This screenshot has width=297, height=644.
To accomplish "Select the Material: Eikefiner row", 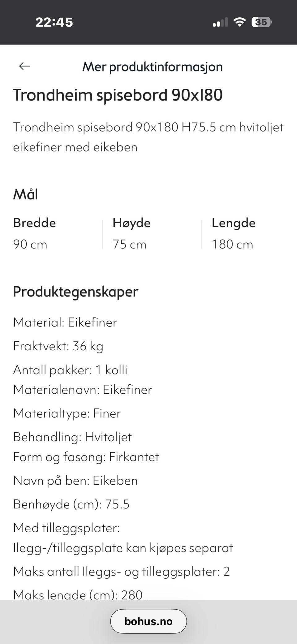I will pos(65,322).
